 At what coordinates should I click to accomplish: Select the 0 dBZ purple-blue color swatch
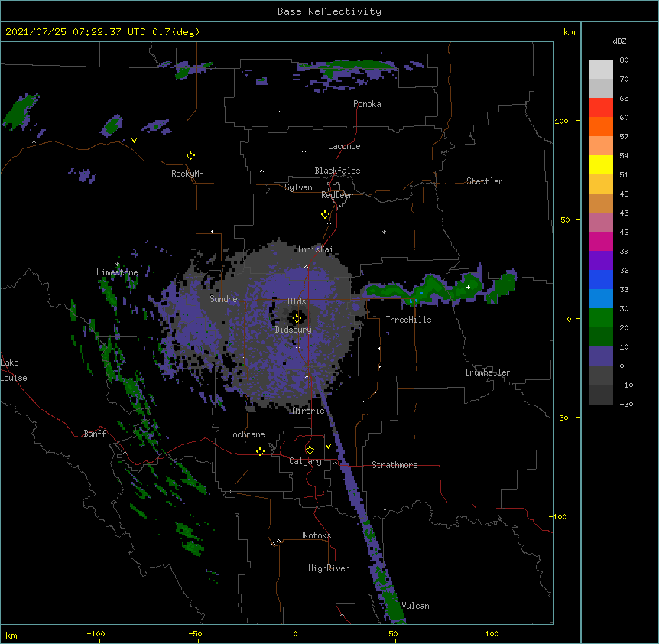601,356
